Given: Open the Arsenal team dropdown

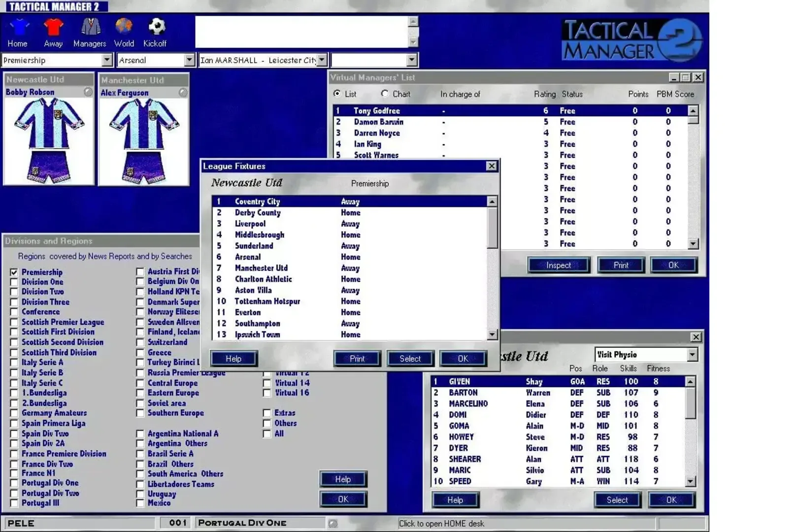Looking at the screenshot, I should 189,60.
